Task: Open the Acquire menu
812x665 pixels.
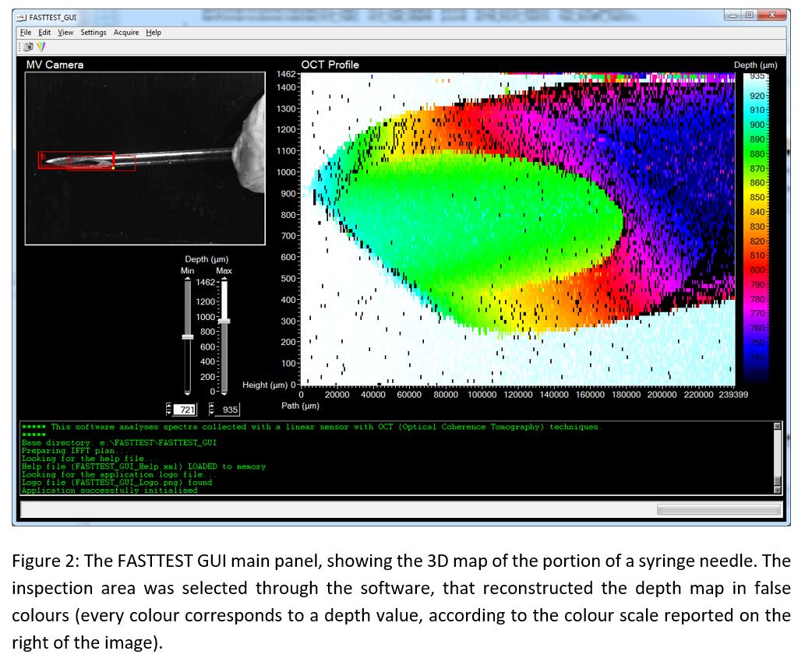Action: pyautogui.click(x=126, y=33)
